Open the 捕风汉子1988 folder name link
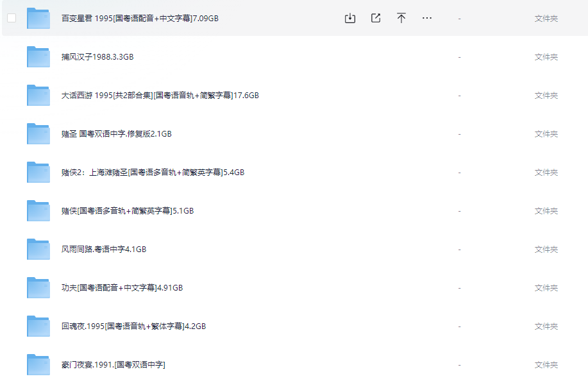This screenshot has height=381, width=588. pyautogui.click(x=97, y=57)
